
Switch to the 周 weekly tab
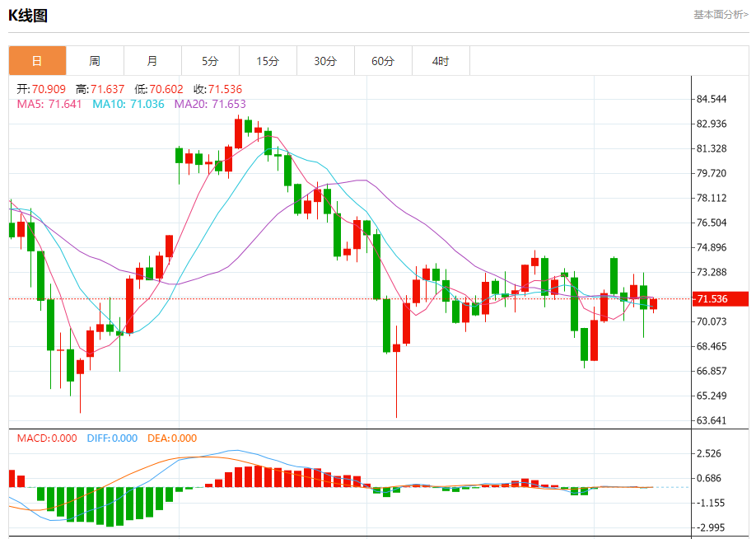[95, 61]
